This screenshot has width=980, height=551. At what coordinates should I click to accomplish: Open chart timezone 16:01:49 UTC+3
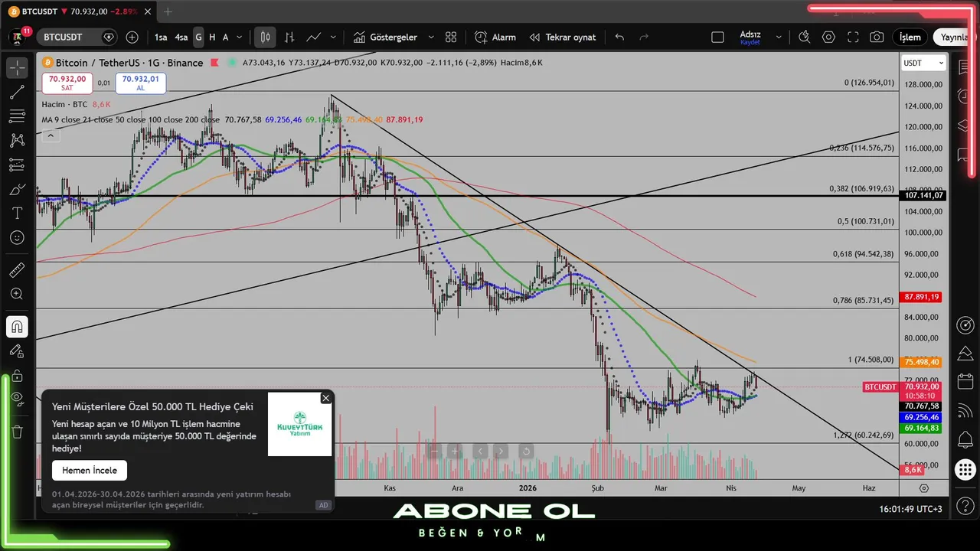tap(911, 509)
